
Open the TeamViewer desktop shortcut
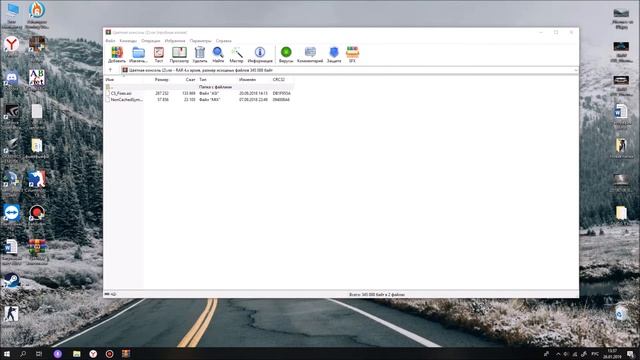[11, 214]
